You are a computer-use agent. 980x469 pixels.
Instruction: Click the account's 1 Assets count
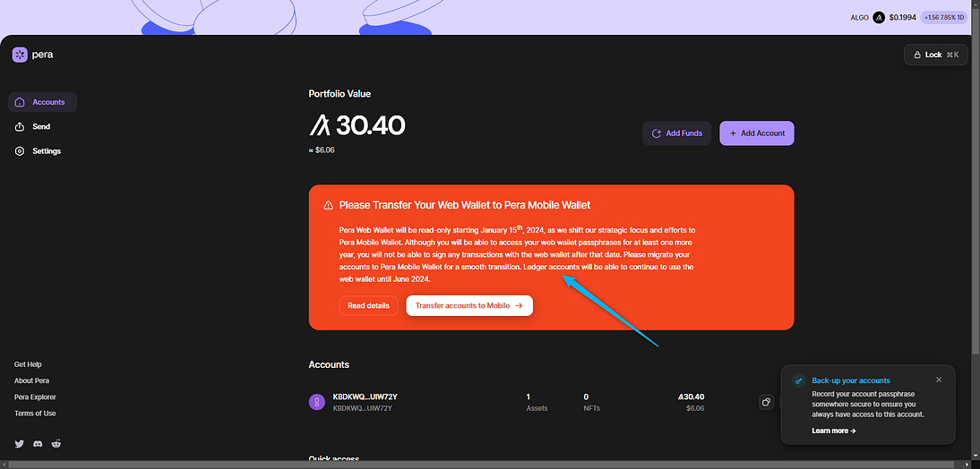(x=537, y=402)
